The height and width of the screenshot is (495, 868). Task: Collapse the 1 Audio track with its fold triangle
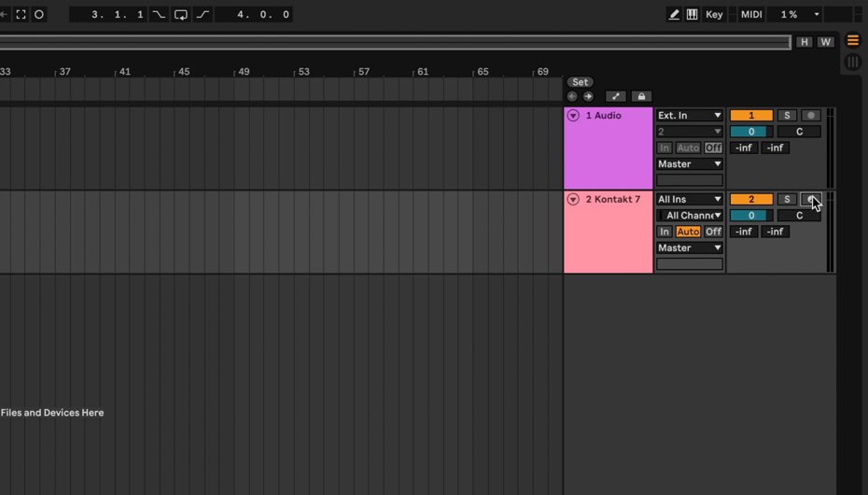tap(573, 116)
